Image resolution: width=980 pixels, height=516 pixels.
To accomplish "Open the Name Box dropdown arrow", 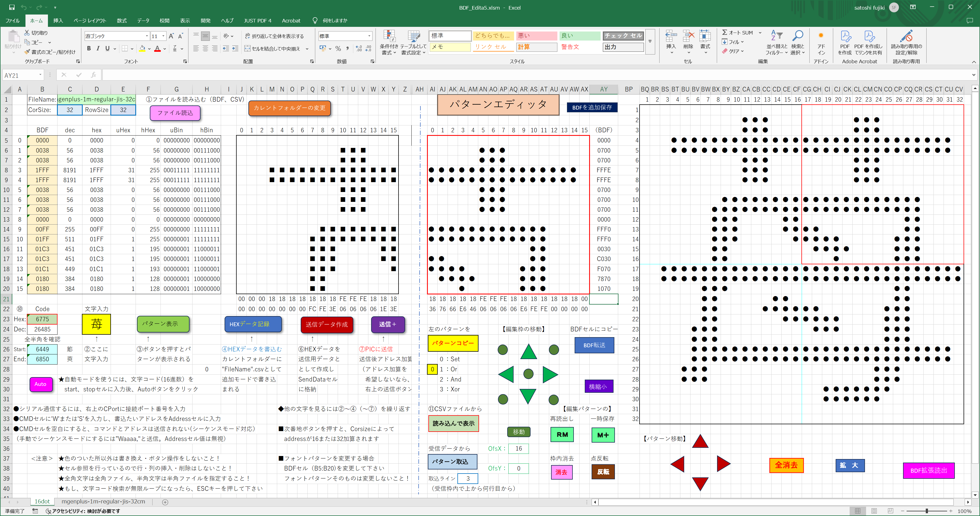I will coord(40,75).
